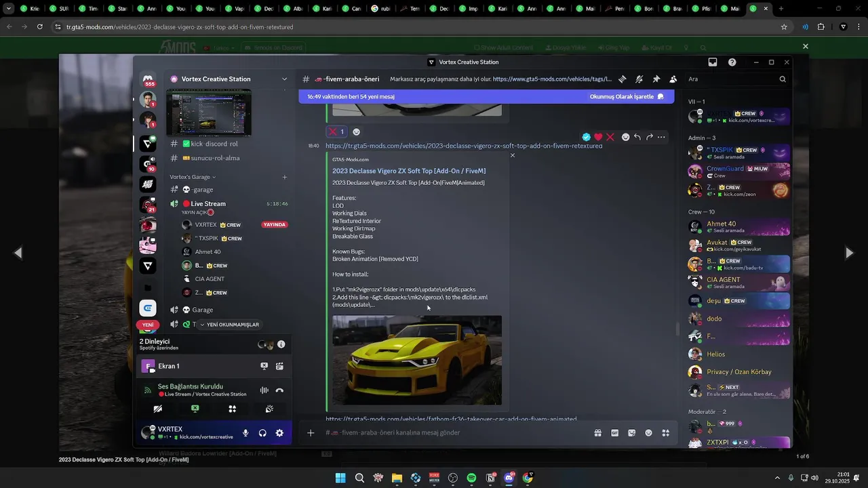Click the search magnifier in Ara box
Viewport: 868px width, 488px height.
[783, 79]
